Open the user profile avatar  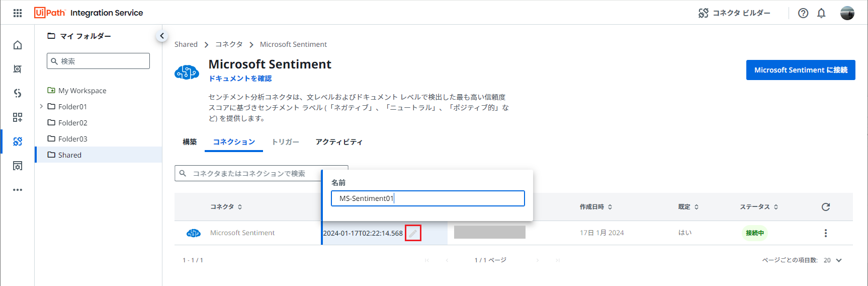click(x=847, y=13)
